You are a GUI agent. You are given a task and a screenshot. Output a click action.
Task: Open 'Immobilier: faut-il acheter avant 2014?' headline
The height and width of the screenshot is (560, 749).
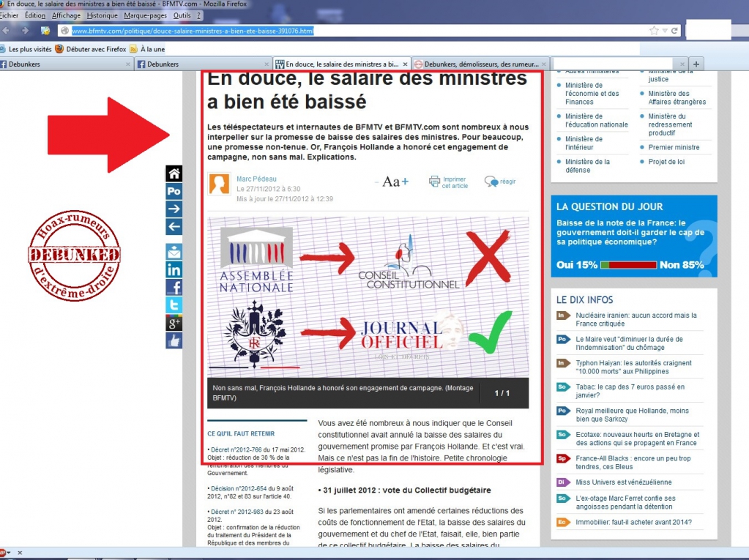click(633, 522)
